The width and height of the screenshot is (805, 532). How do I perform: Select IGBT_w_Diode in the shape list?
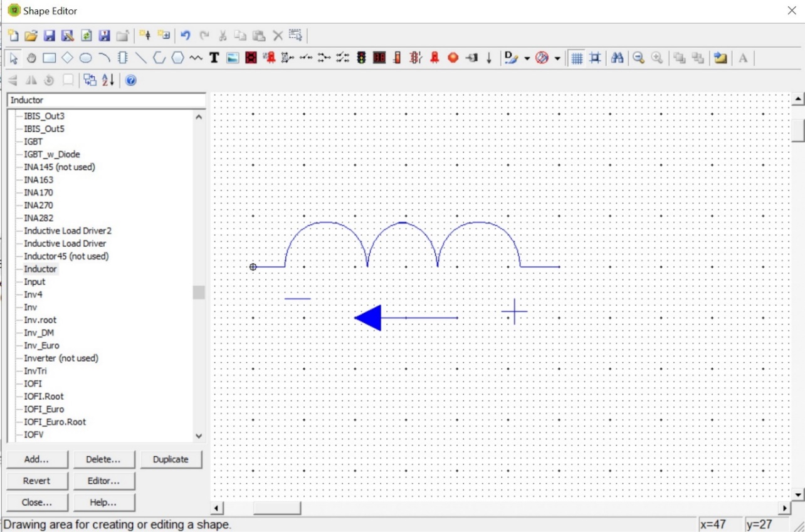click(52, 154)
